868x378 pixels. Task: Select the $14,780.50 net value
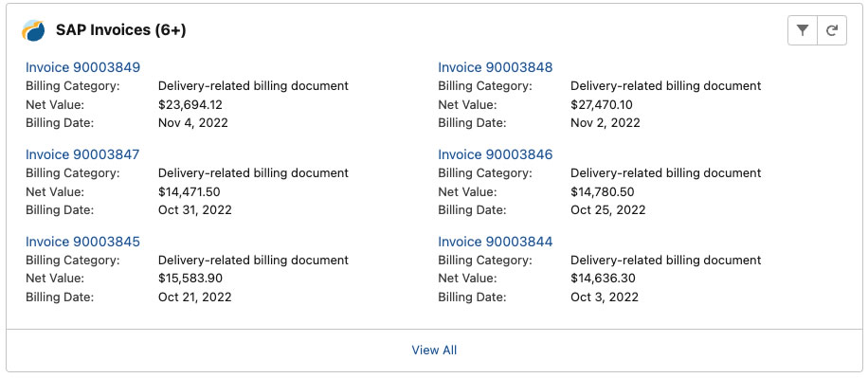[x=603, y=192]
